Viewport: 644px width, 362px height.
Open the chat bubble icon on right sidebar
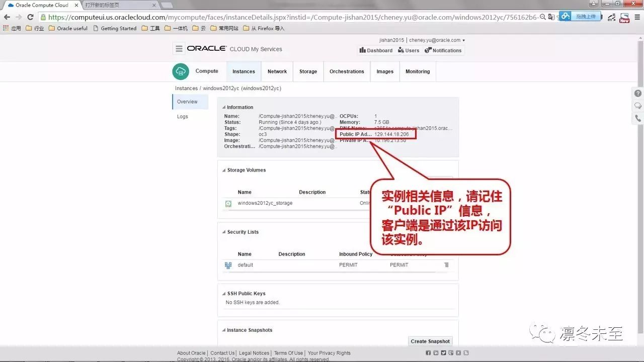[638, 106]
